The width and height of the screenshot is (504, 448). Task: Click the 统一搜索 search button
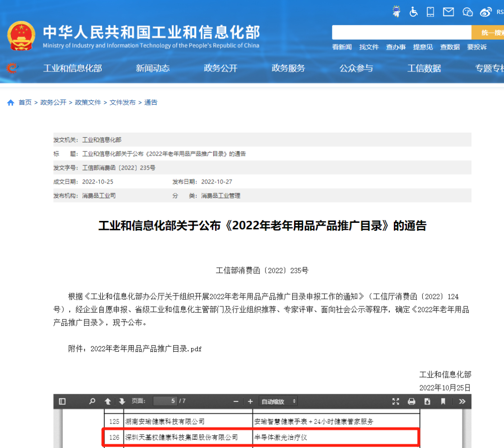[491, 32]
